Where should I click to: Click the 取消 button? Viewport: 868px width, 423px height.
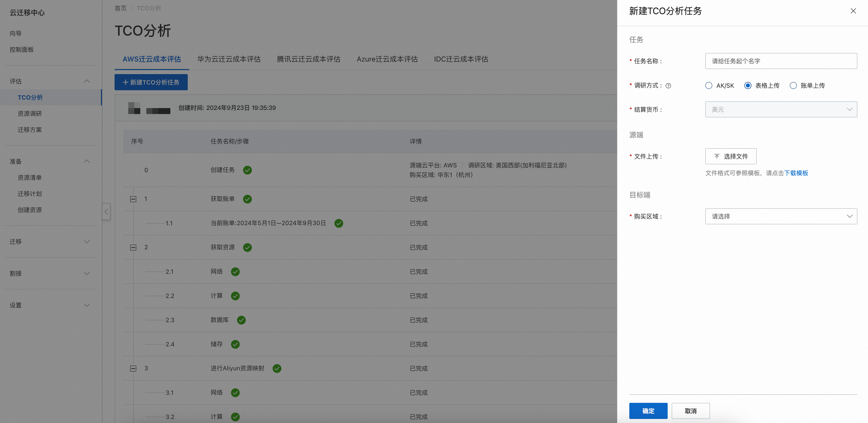tap(690, 411)
